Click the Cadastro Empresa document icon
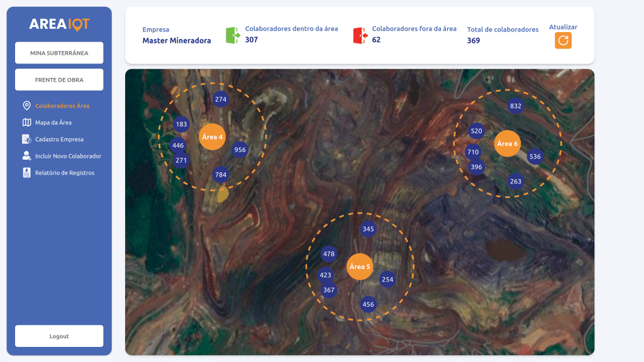The image size is (644, 362). 26,139
